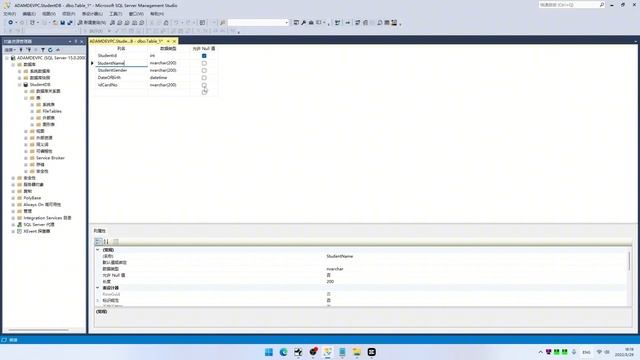
Task: Switch column properties to categorized view icon
Action: (98, 241)
